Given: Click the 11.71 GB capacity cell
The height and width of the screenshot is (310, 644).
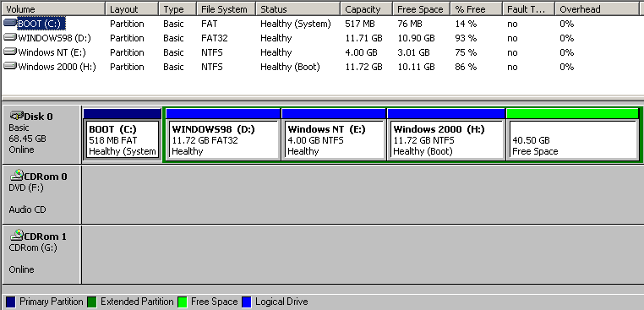Looking at the screenshot, I should (x=363, y=38).
